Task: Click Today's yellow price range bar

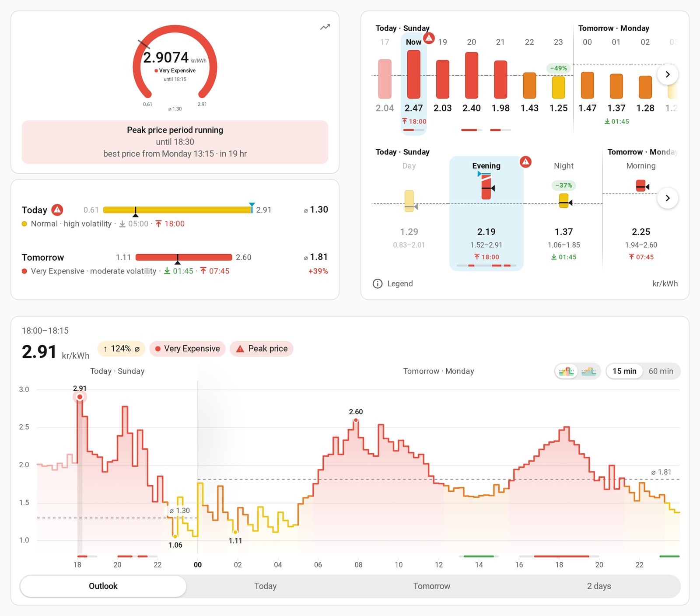Action: [x=177, y=210]
